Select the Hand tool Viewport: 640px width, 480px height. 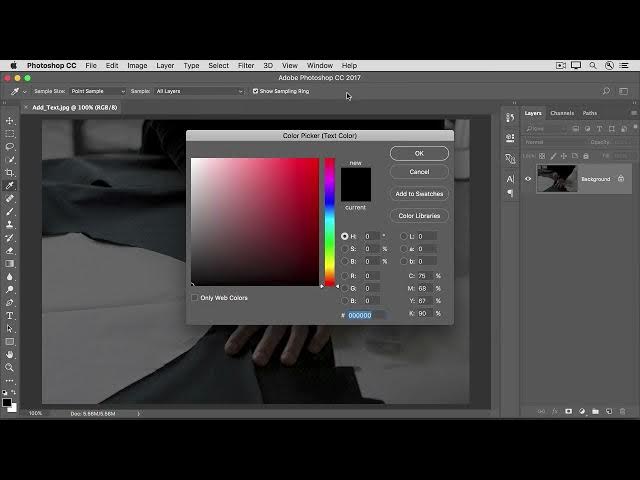10,354
